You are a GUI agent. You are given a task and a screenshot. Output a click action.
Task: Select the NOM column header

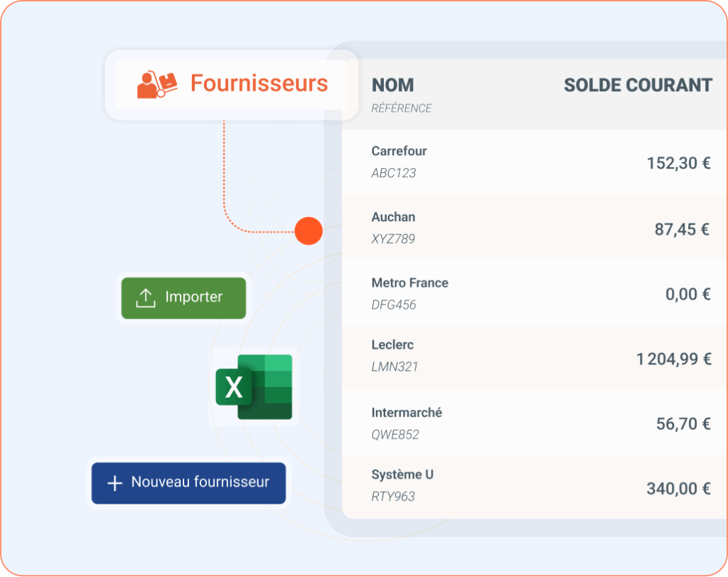(x=392, y=85)
